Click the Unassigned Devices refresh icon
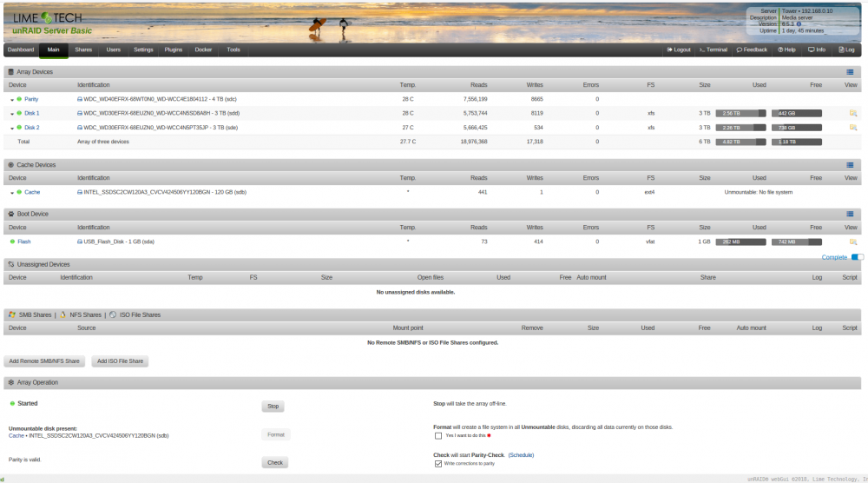Image resolution: width=868 pixels, height=483 pixels. point(11,264)
